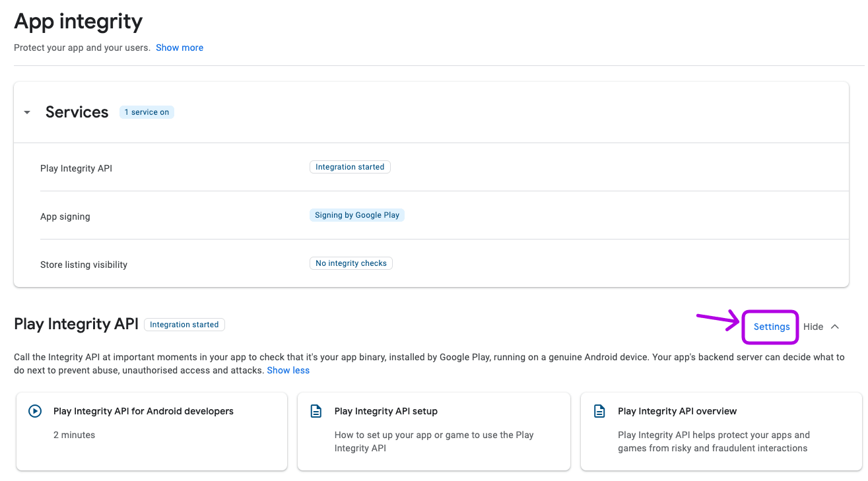
Task: Click the No integrity checks badge
Action: (351, 263)
